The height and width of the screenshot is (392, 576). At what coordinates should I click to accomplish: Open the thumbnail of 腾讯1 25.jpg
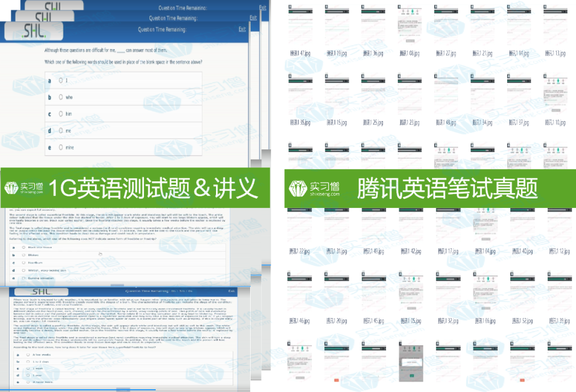tap(373, 95)
